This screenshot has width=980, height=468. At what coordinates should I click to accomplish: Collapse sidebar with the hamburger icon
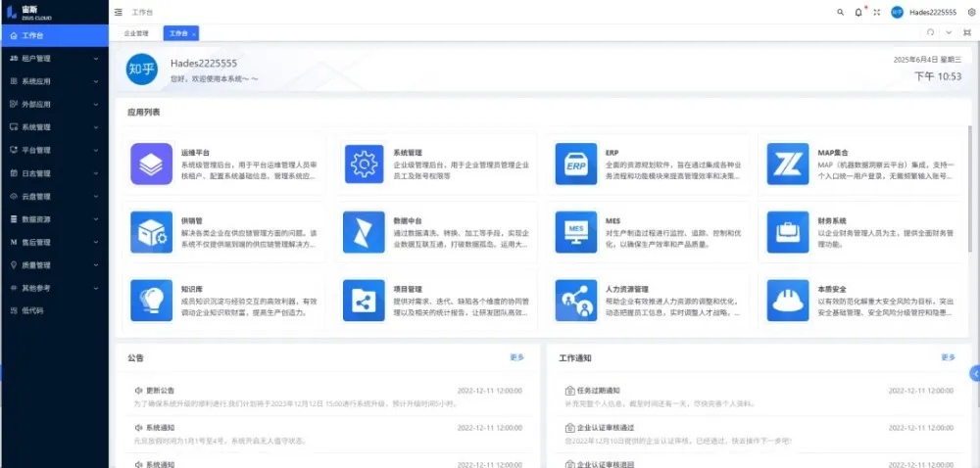(x=119, y=12)
